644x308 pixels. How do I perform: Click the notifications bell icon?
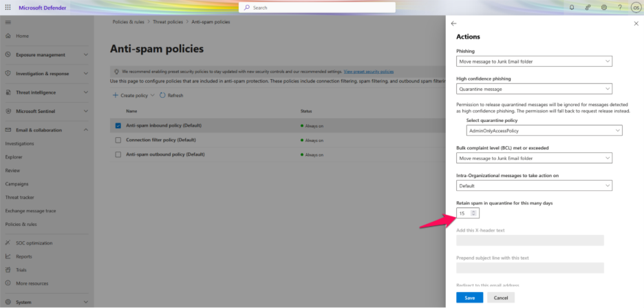(572, 8)
